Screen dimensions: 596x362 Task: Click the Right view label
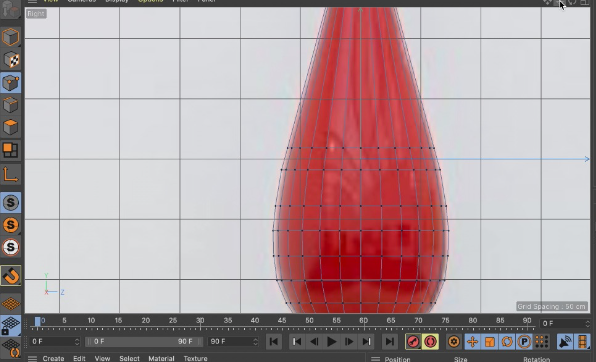(36, 14)
